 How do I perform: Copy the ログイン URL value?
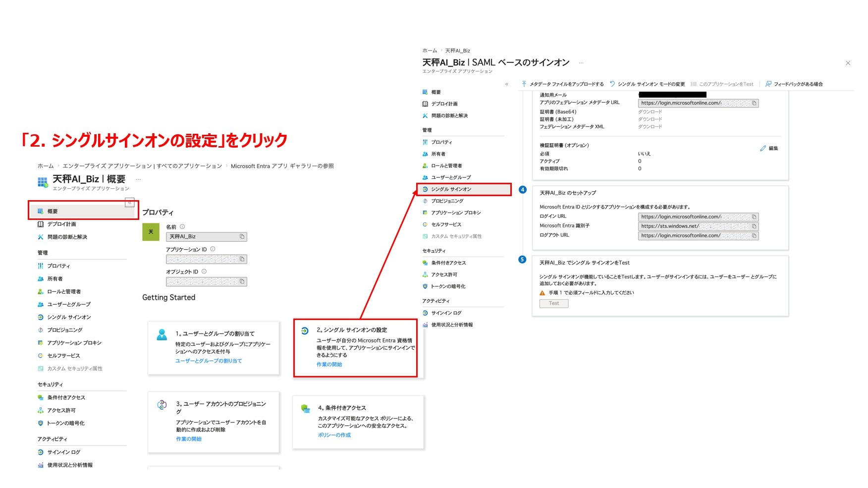754,217
